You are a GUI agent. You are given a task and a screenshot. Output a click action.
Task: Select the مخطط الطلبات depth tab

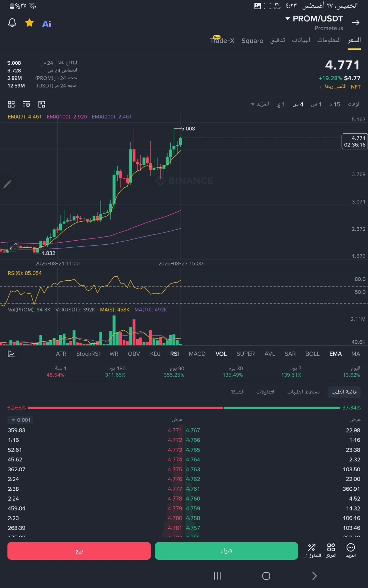pyautogui.click(x=303, y=392)
